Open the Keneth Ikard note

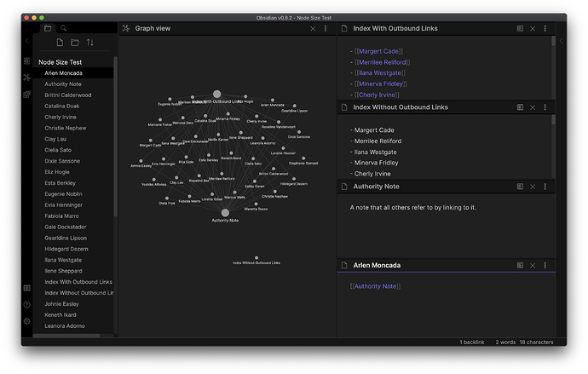[x=61, y=314]
